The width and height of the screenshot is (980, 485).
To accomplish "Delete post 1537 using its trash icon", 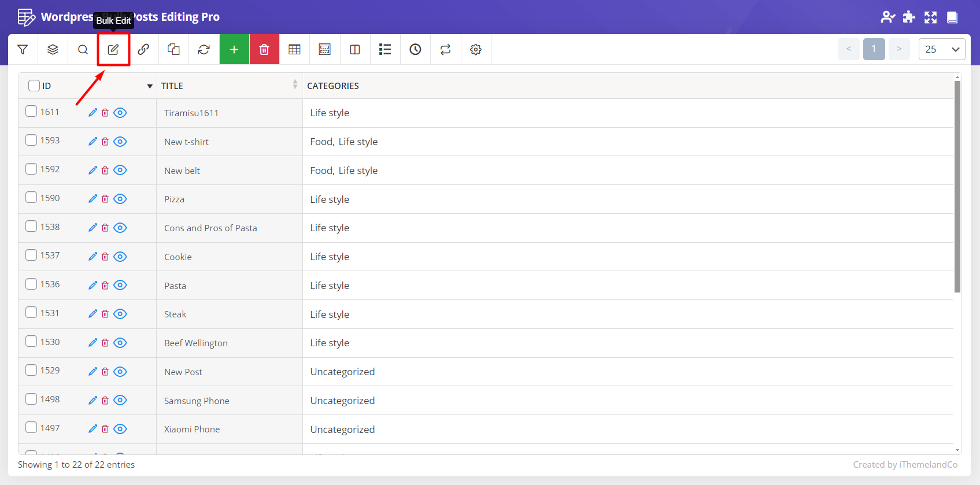I will point(105,257).
